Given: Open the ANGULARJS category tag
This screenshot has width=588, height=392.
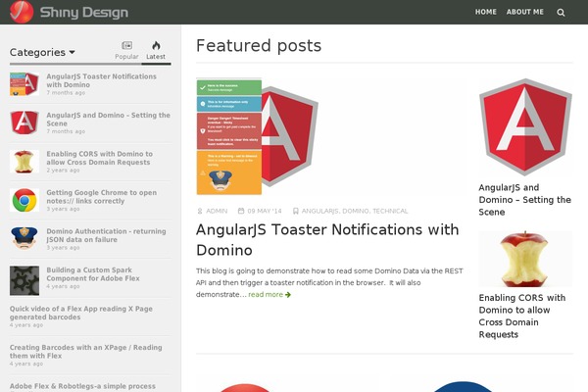Looking at the screenshot, I should (x=319, y=211).
